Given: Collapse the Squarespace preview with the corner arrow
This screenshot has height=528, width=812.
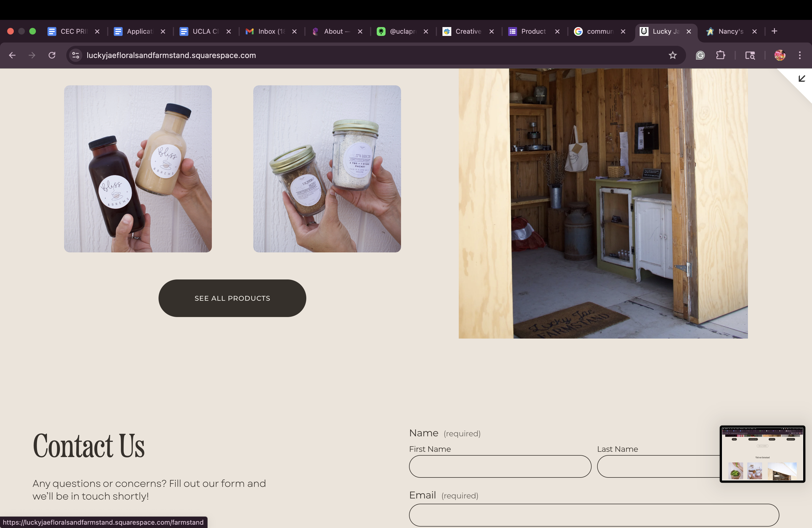Looking at the screenshot, I should [x=802, y=79].
